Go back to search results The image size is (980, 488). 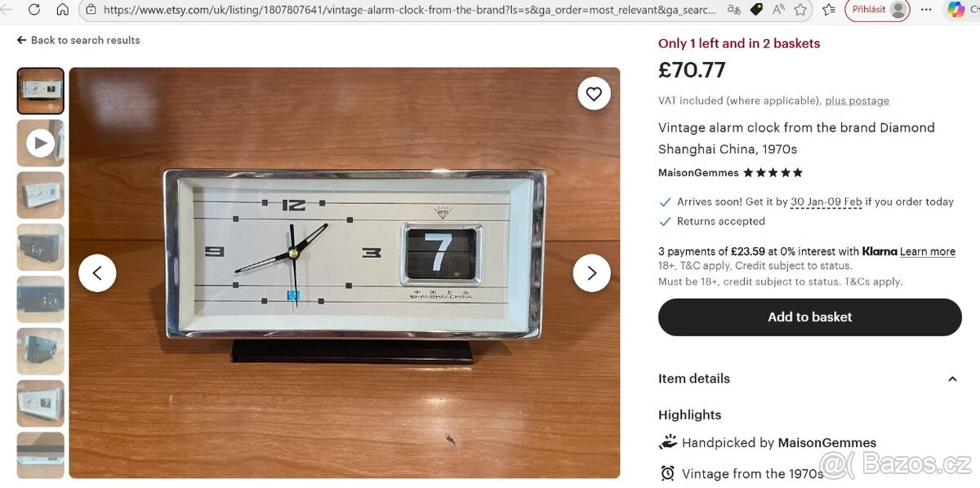78,40
